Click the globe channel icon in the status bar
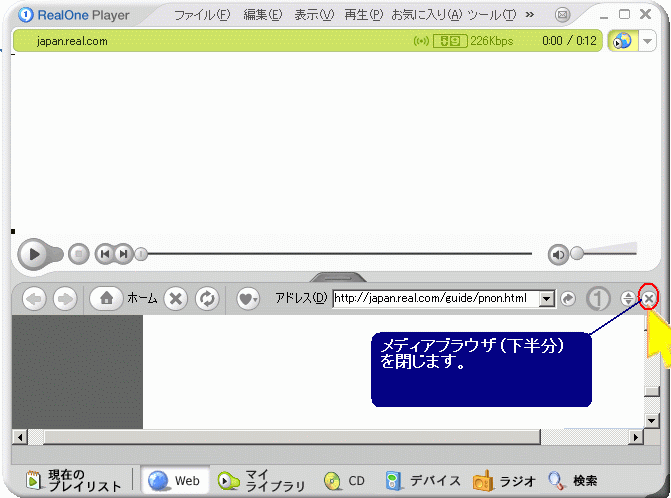The height and width of the screenshot is (498, 671). (x=622, y=41)
